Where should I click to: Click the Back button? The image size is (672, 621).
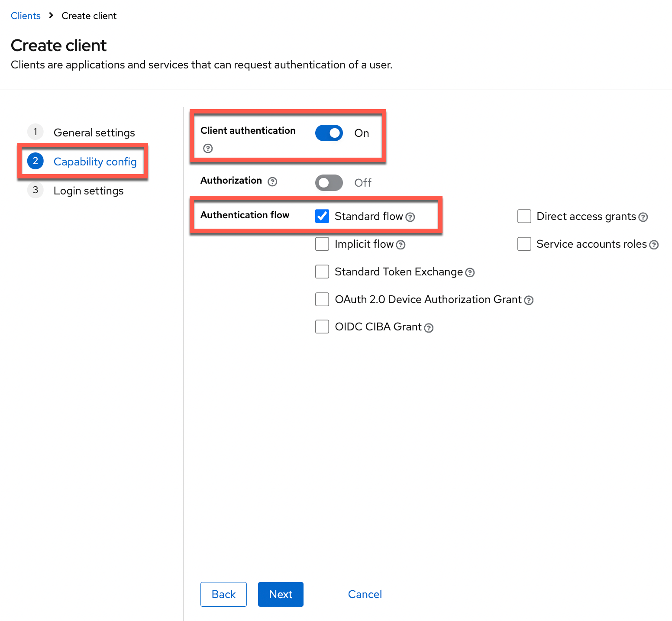click(x=223, y=594)
